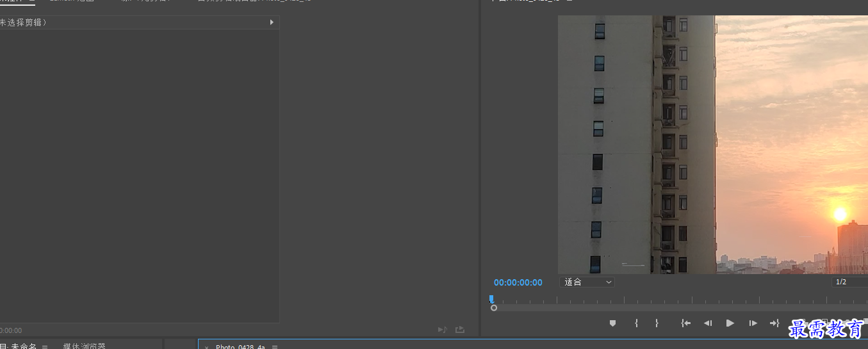
Task: Open the project panel menu beside 未命名
Action: (x=45, y=346)
